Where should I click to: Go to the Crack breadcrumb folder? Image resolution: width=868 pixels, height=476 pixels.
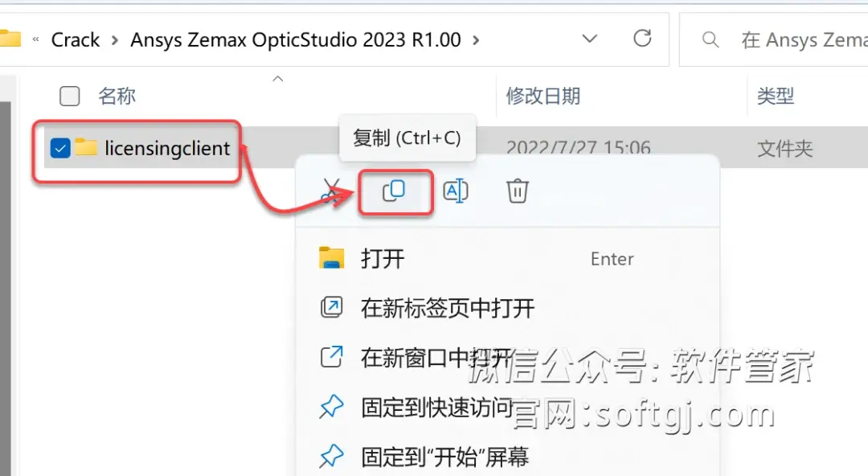(x=76, y=40)
